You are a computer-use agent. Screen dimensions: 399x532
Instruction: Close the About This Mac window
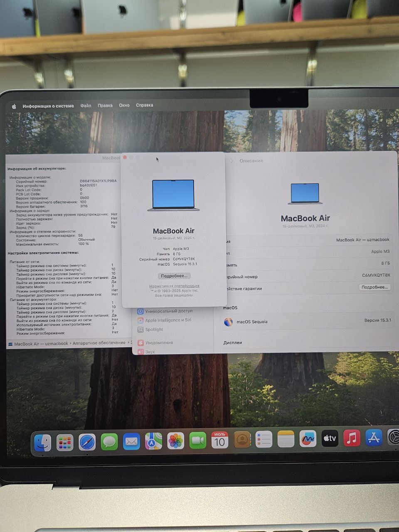125,158
